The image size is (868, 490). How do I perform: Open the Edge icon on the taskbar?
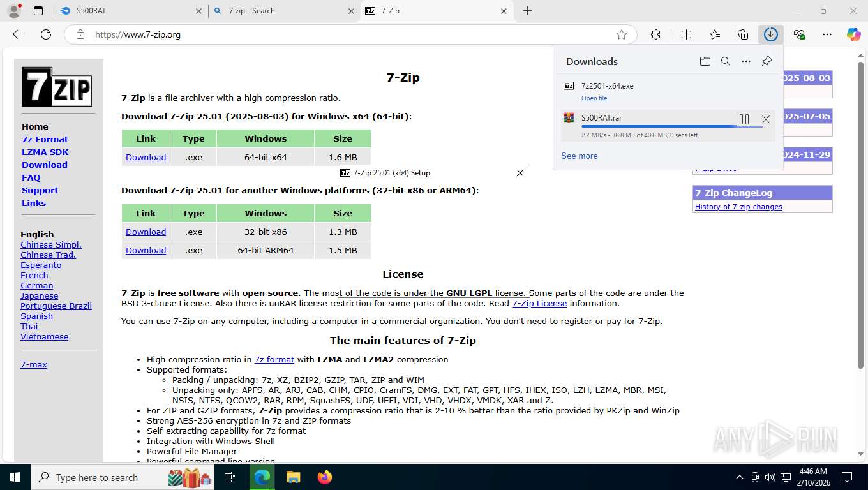[x=262, y=477]
